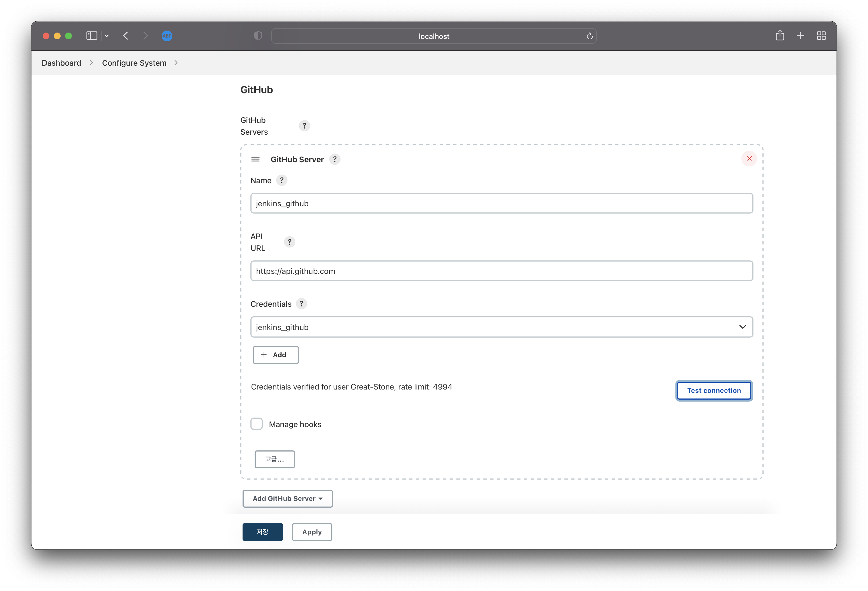Open the Safari share menu
Screen dimensions: 868x591
tap(780, 36)
